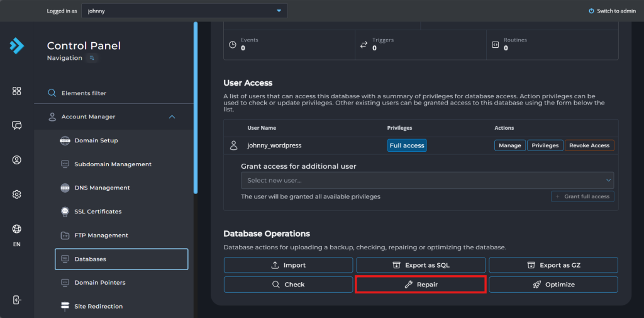Image resolution: width=644 pixels, height=318 pixels.
Task: Click Switch to admin link
Action: (612, 11)
